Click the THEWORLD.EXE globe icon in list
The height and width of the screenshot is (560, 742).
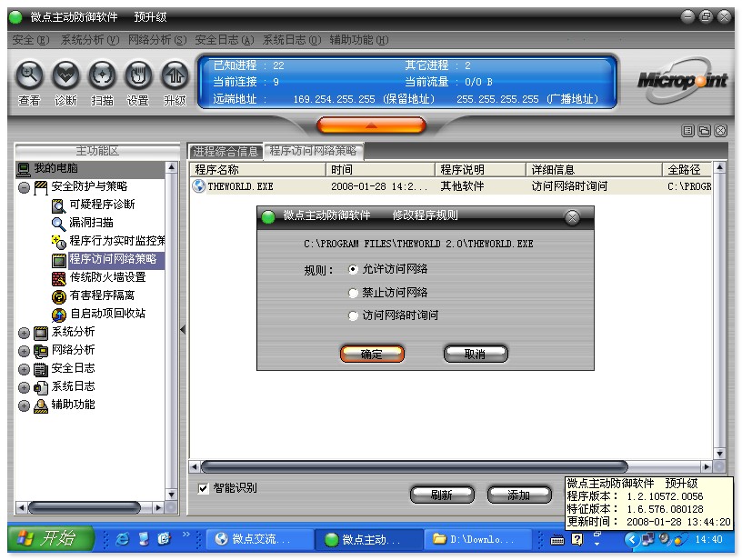coord(199,186)
